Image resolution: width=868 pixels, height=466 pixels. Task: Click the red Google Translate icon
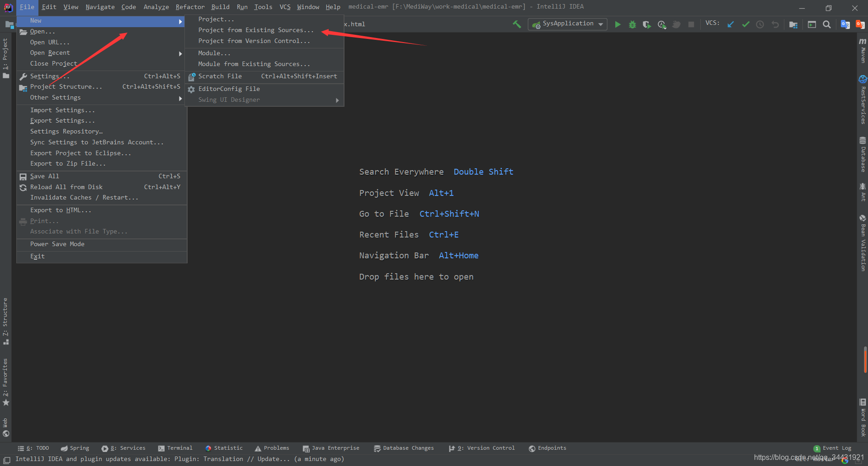[860, 24]
